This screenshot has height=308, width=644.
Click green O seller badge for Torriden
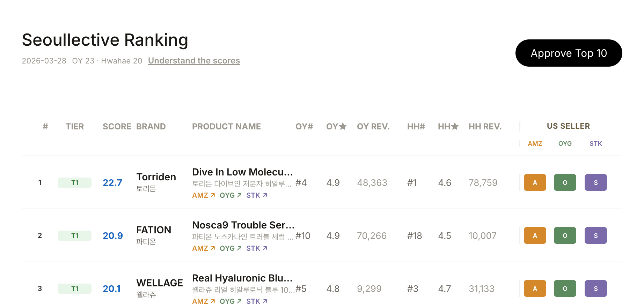[565, 182]
